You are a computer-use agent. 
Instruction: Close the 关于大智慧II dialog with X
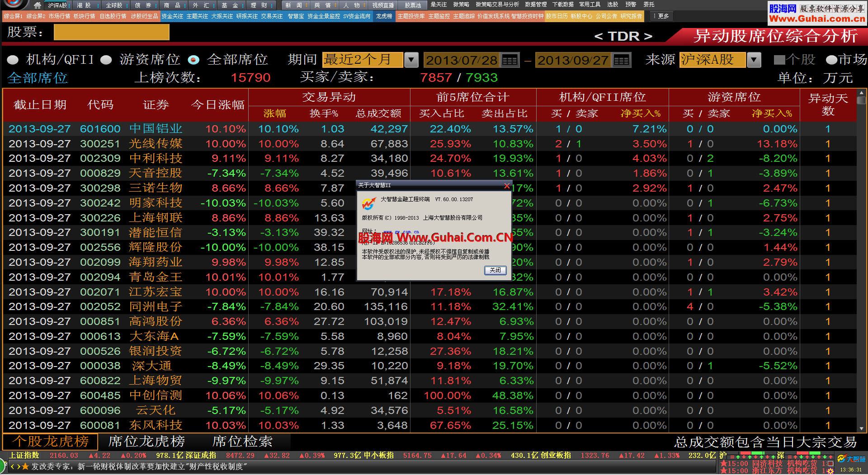tap(507, 186)
